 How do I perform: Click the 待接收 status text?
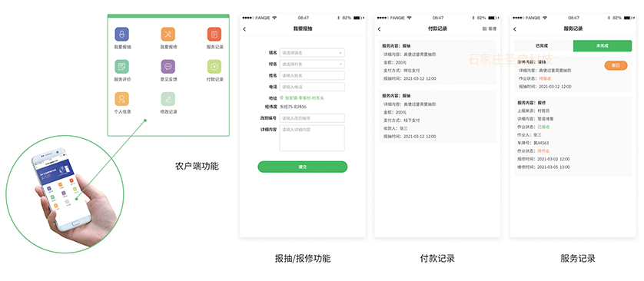point(545,78)
